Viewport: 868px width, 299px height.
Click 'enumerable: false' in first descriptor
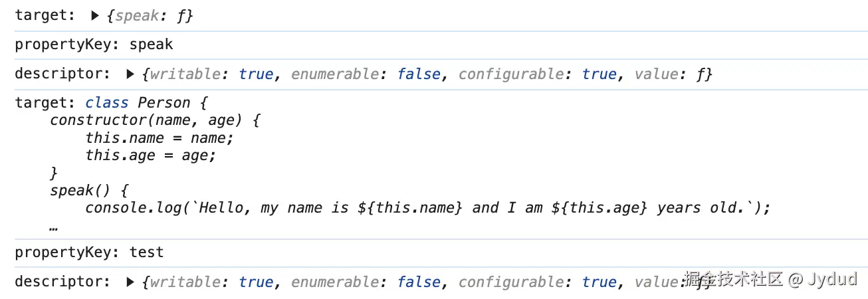coord(366,74)
